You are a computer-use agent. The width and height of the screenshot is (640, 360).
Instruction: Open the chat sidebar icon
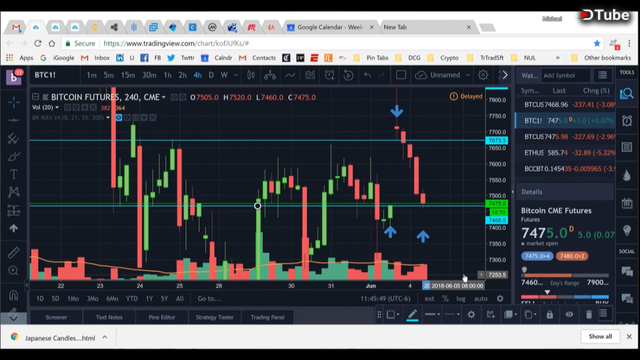click(627, 271)
